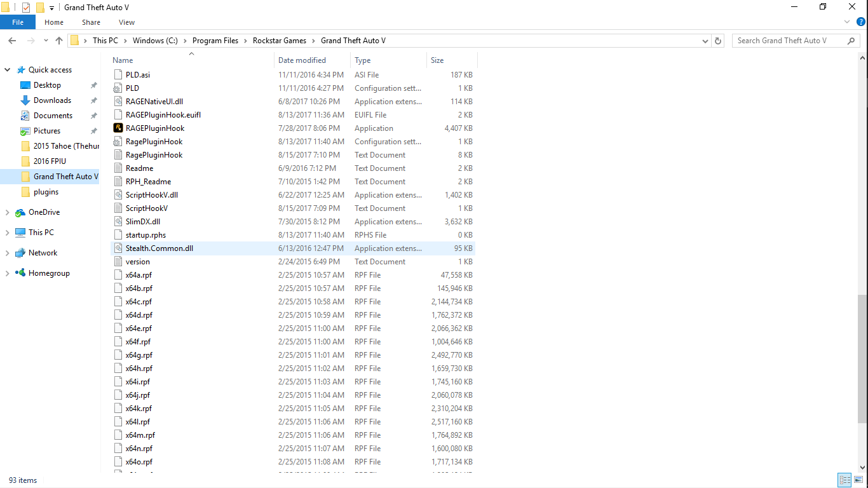The width and height of the screenshot is (868, 488).
Task: Open the Recent locations dropdown arrow
Action: pos(46,41)
